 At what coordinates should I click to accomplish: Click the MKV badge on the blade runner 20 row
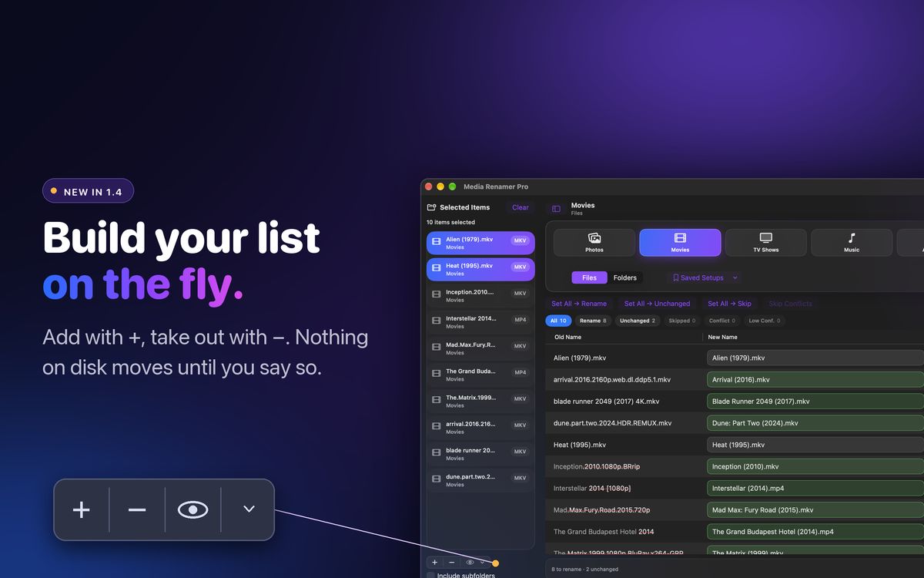[521, 452]
